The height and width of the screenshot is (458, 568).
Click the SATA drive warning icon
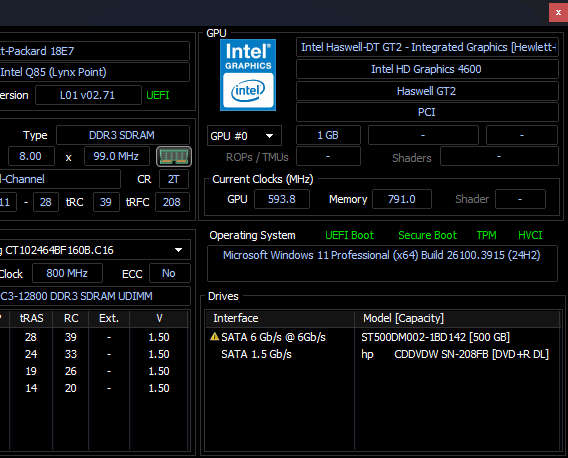214,337
